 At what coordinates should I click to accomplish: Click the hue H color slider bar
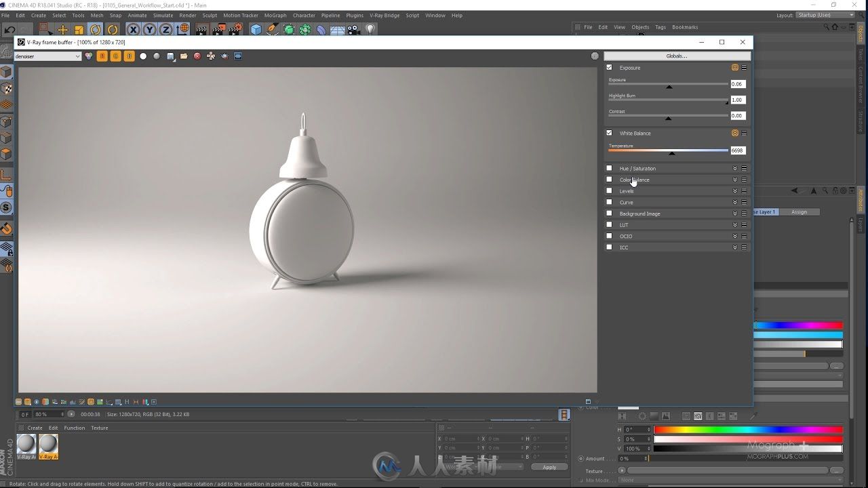[748, 430]
